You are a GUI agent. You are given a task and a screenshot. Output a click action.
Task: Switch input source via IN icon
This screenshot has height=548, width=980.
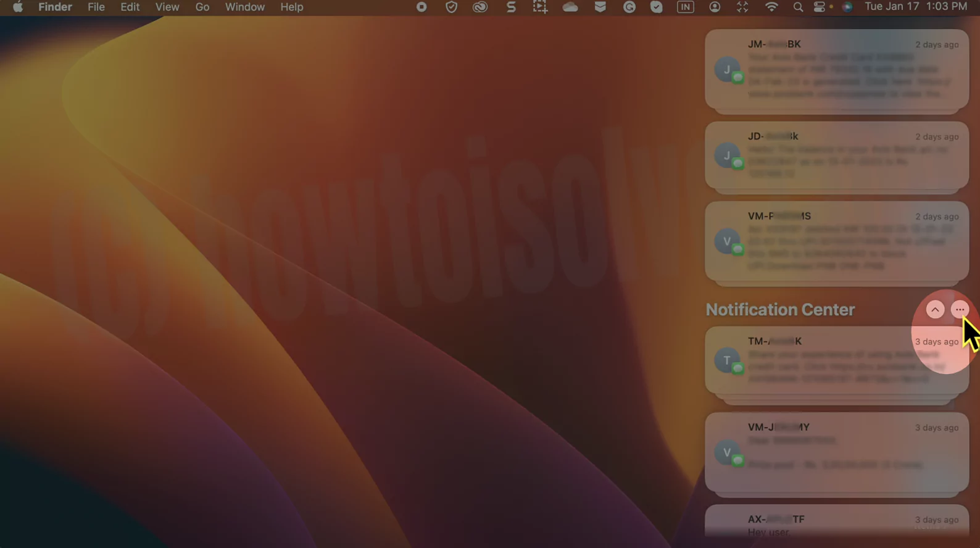686,7
